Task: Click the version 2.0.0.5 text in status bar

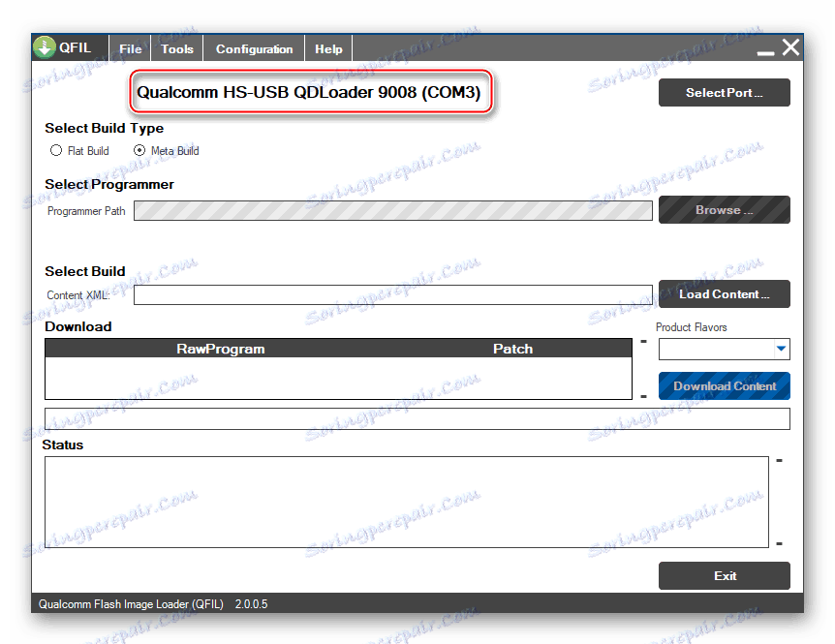Action: pyautogui.click(x=251, y=604)
